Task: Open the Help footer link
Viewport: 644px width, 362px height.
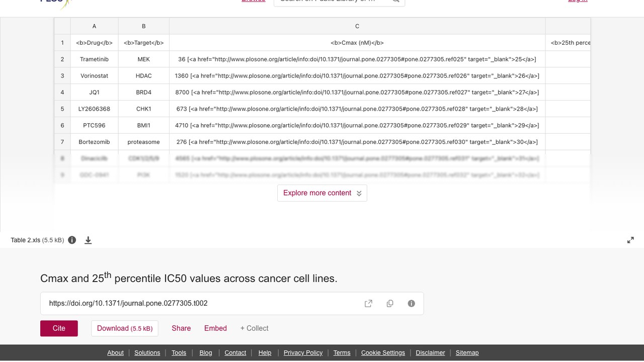Action: coord(265,353)
